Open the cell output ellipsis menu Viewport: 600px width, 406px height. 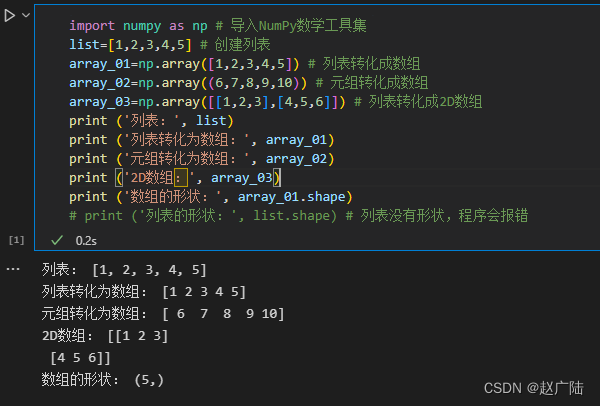(13, 269)
